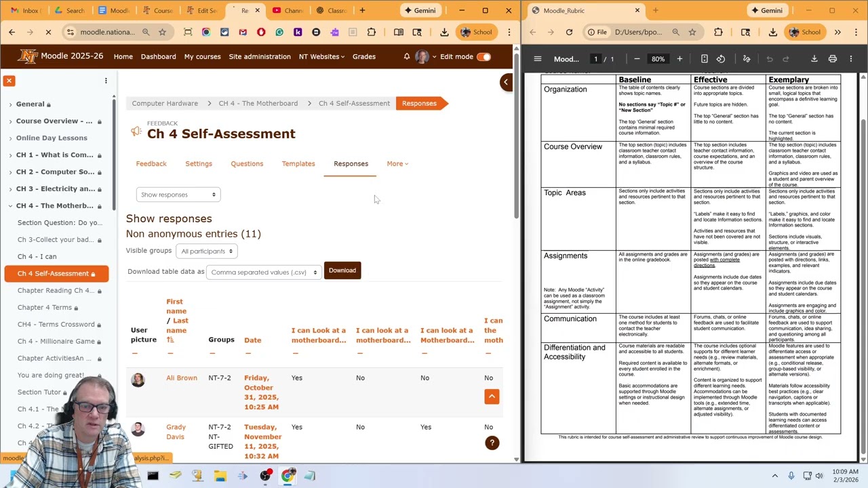
Task: Toggle Edit mode switch in Moodle
Action: click(484, 57)
